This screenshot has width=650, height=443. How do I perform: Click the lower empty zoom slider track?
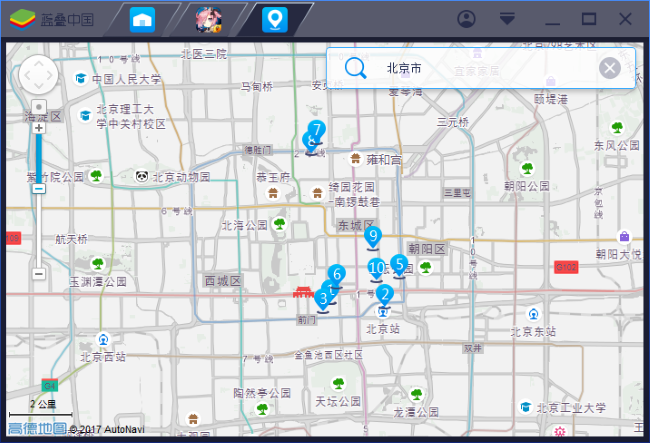(x=39, y=231)
